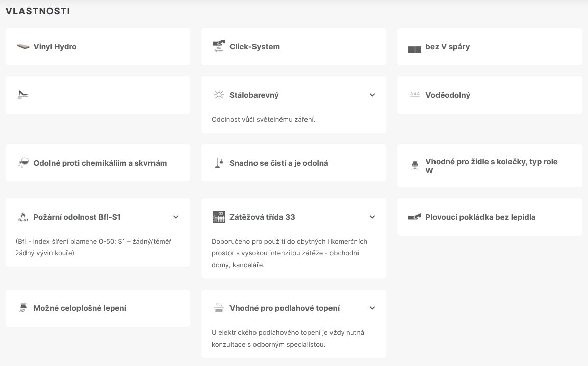This screenshot has height=366, width=588.
Task: Click the Možné celoplošné lepení label
Action: pos(80,308)
